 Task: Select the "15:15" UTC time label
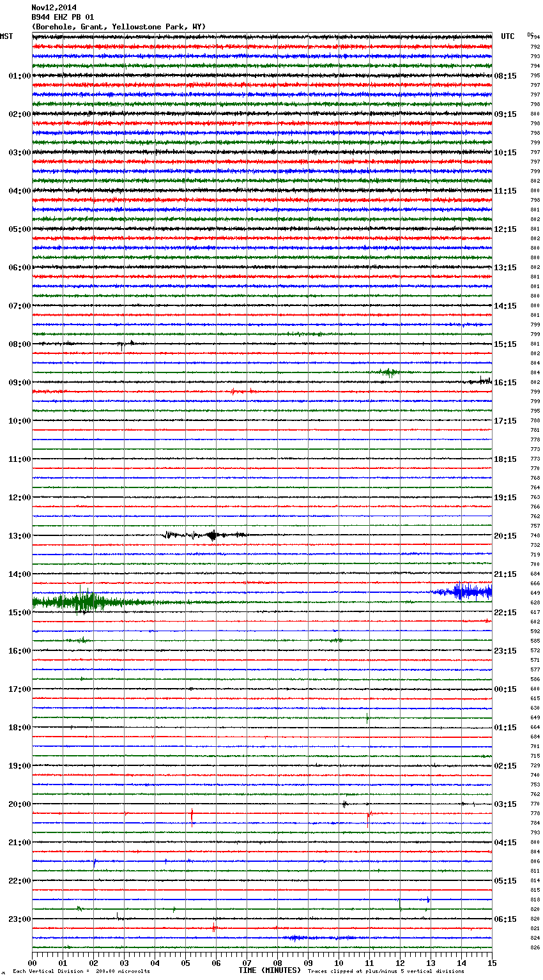tap(505, 344)
